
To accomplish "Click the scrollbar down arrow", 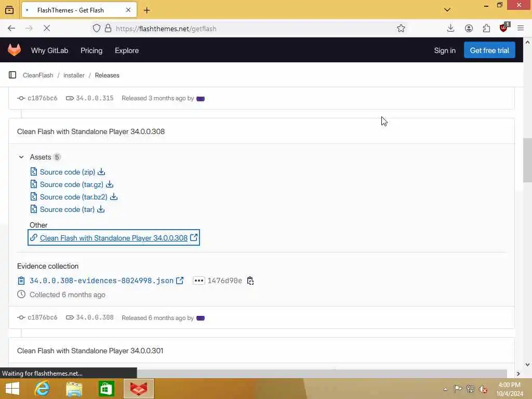I will tap(527, 365).
